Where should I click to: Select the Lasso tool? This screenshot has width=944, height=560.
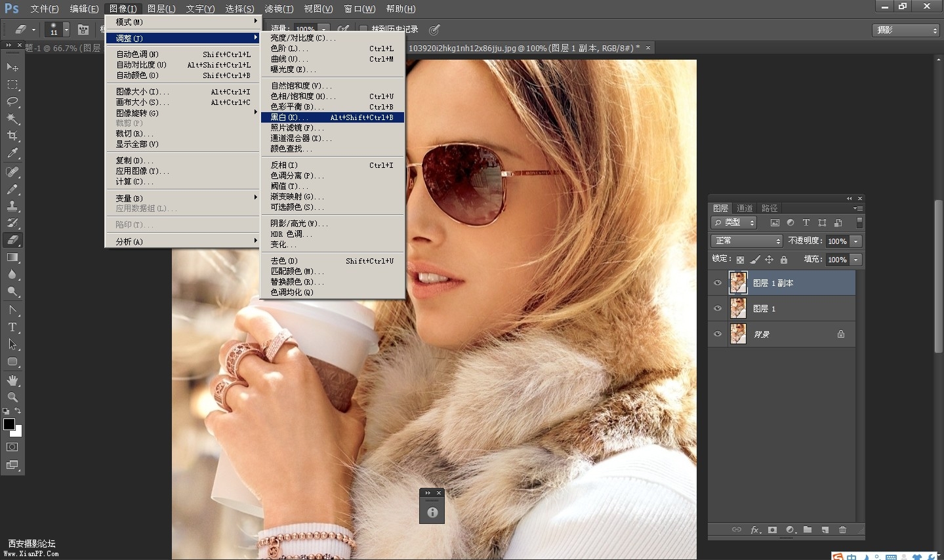[x=12, y=101]
